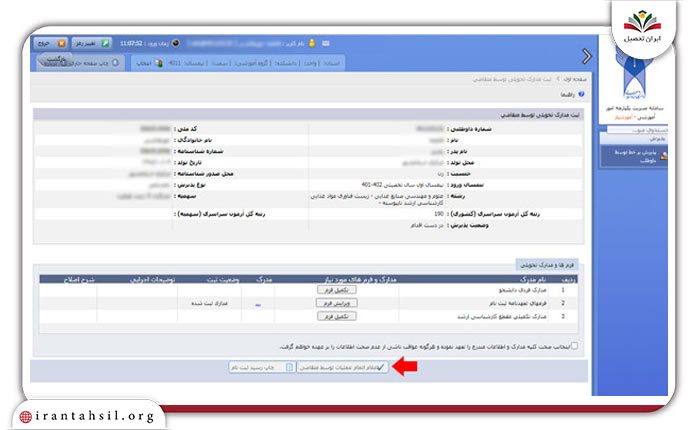Click the نیمسال 4011 text in top bar
This screenshot has height=430, width=700.
[x=187, y=63]
